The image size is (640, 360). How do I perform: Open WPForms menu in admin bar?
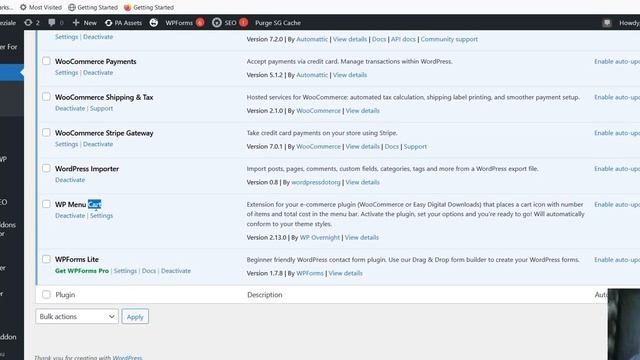179,23
